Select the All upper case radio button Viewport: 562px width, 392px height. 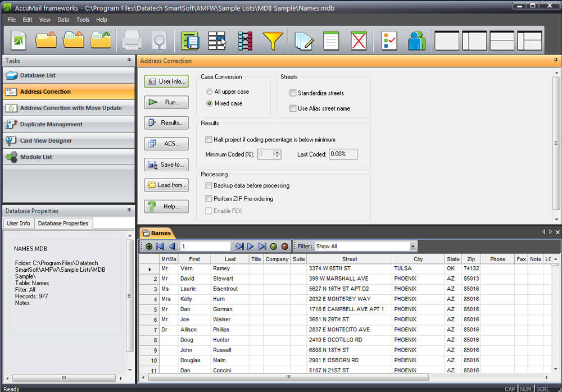(x=209, y=92)
